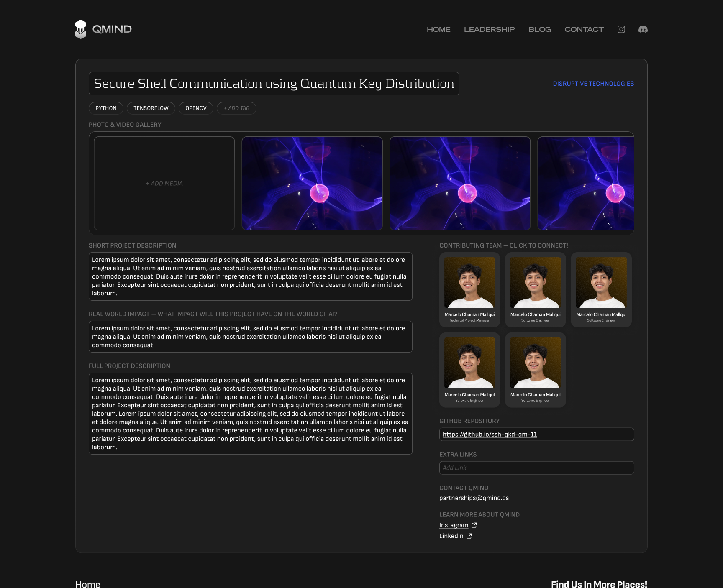This screenshot has height=588, width=723.
Task: Open the Discord icon in the header
Action: pyautogui.click(x=643, y=29)
